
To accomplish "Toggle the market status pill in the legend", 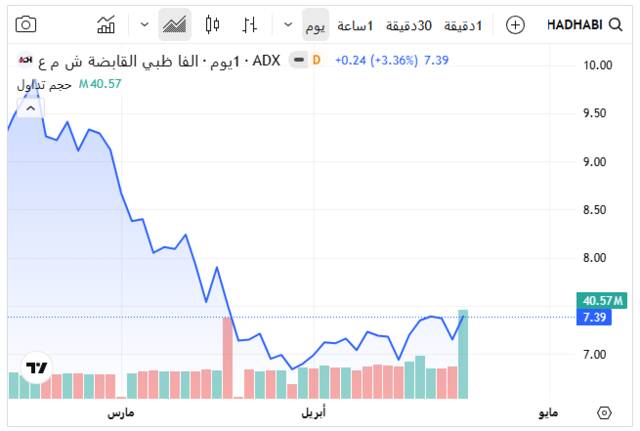I will pos(297,60).
